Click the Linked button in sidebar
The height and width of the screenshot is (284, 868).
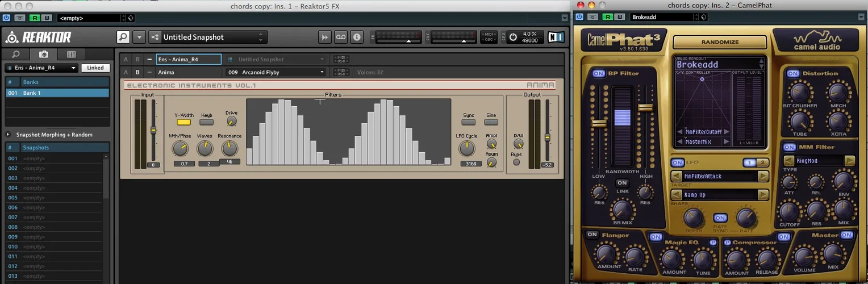(95, 68)
